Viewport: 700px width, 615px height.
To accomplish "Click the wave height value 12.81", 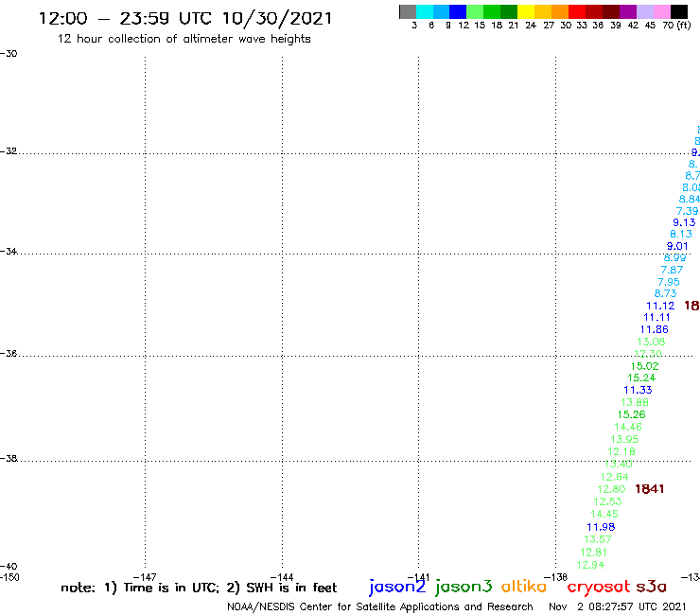I will (594, 553).
